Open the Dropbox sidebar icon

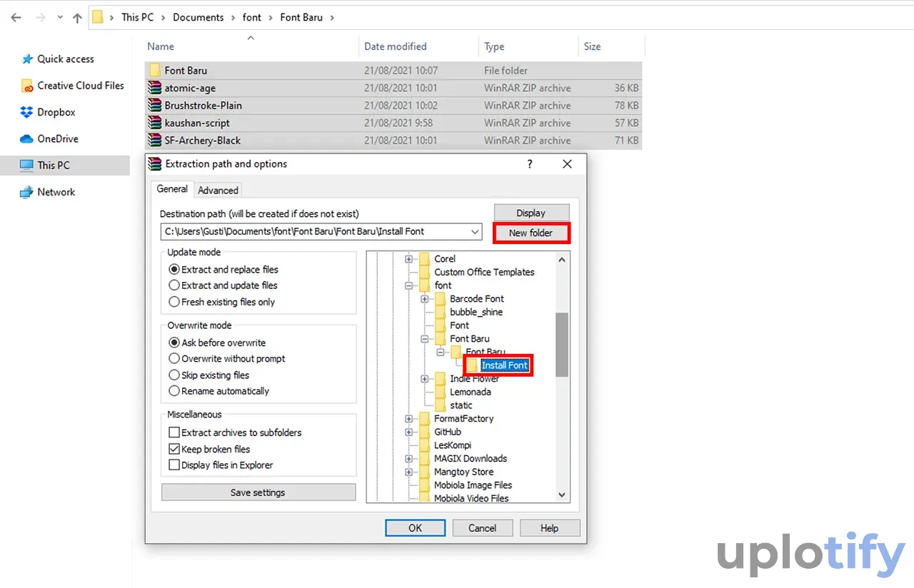click(27, 112)
